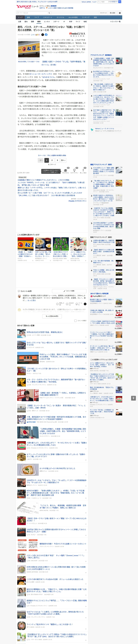
Task: Click 共感した reaction on first comment
Action: pos(60,304)
